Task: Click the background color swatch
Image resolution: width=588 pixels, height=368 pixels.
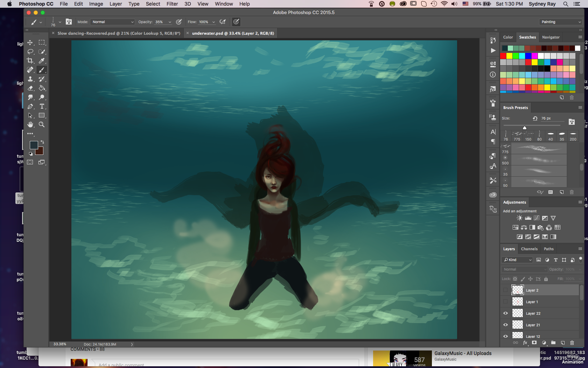Action: click(x=40, y=151)
